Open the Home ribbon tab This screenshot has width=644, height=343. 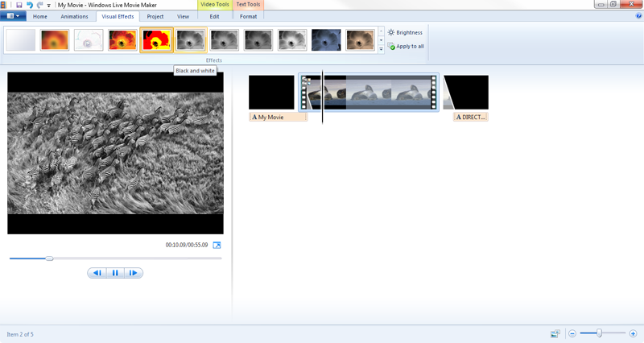(39, 16)
